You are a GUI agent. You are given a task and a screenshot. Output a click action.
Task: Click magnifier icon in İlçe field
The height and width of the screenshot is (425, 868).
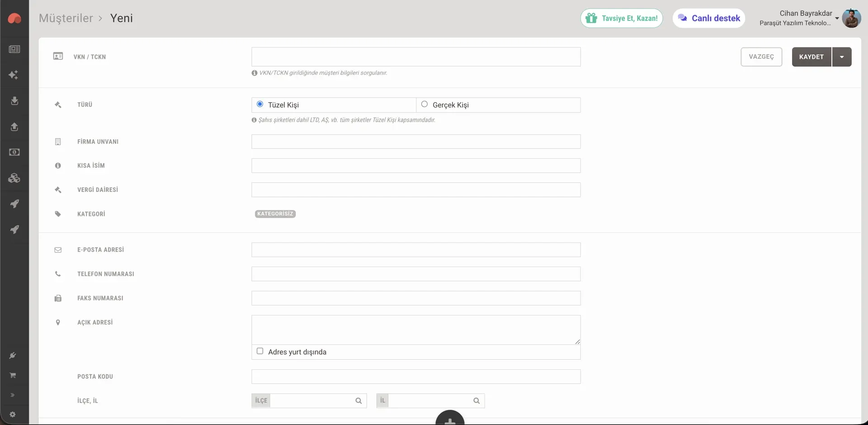[359, 401]
